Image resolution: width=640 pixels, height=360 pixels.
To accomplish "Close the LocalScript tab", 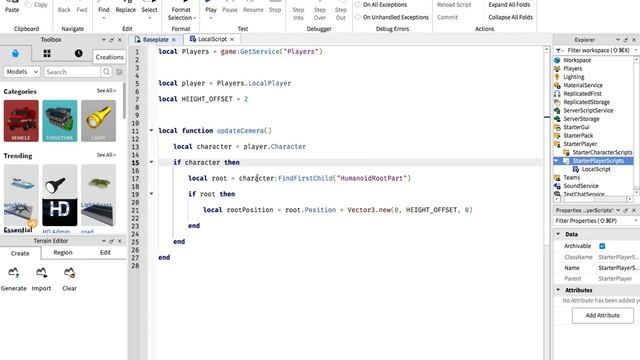I will pyautogui.click(x=232, y=39).
